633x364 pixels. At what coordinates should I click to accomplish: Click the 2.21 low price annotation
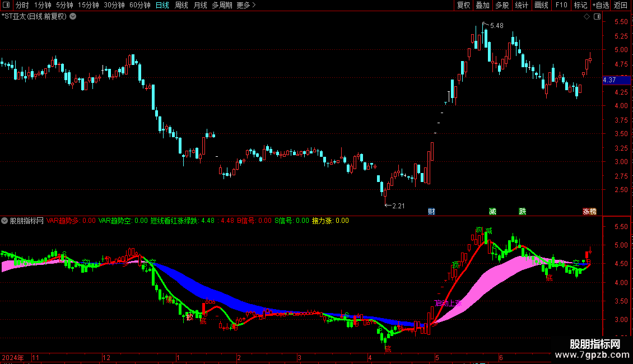(x=398, y=206)
